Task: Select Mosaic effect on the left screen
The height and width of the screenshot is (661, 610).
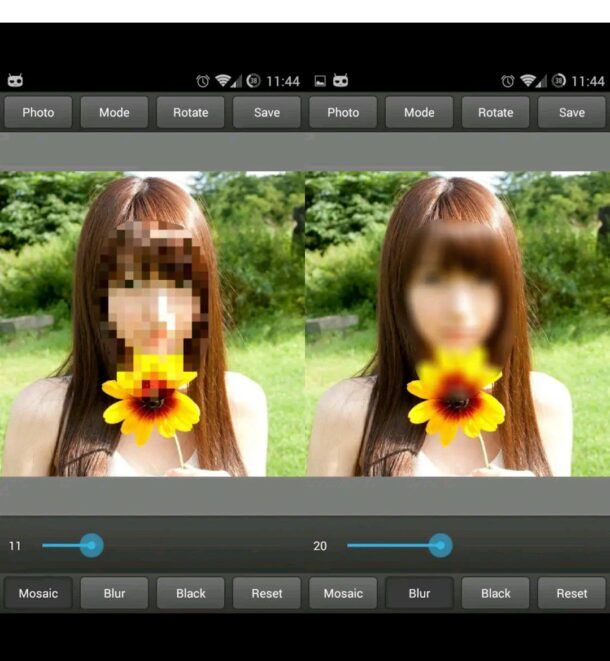Action: (38, 593)
